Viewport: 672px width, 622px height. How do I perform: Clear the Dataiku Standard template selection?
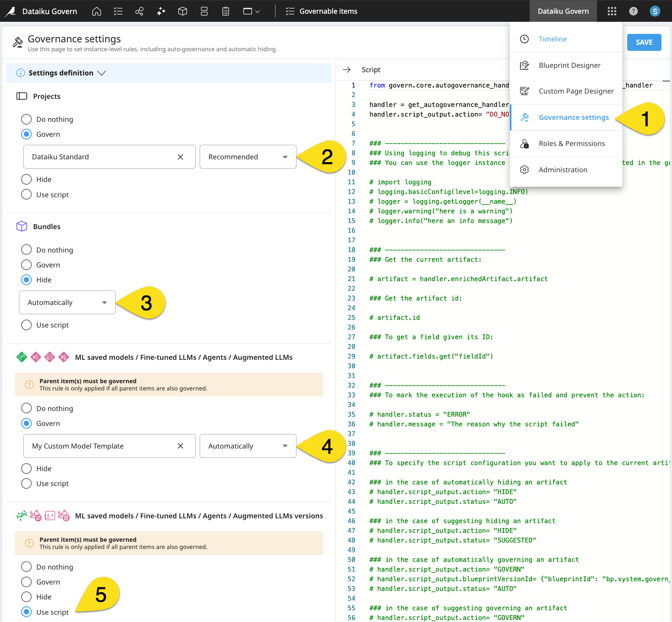[x=181, y=157]
